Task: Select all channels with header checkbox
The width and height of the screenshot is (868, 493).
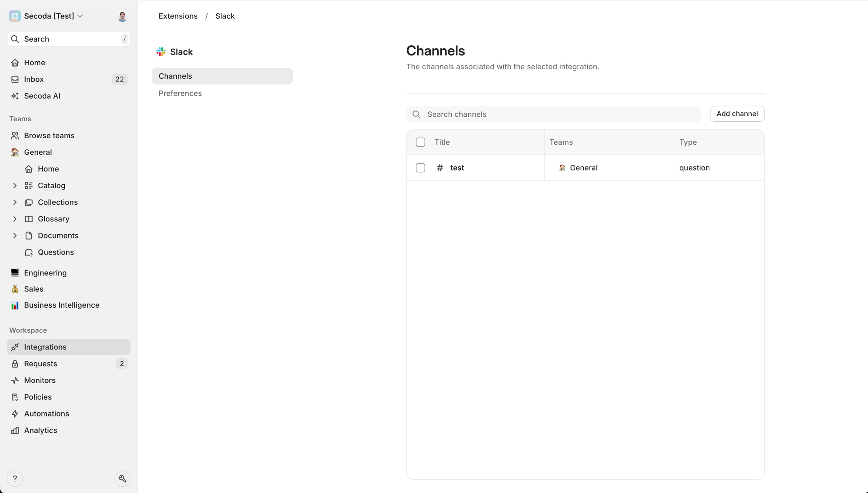Action: coord(420,142)
